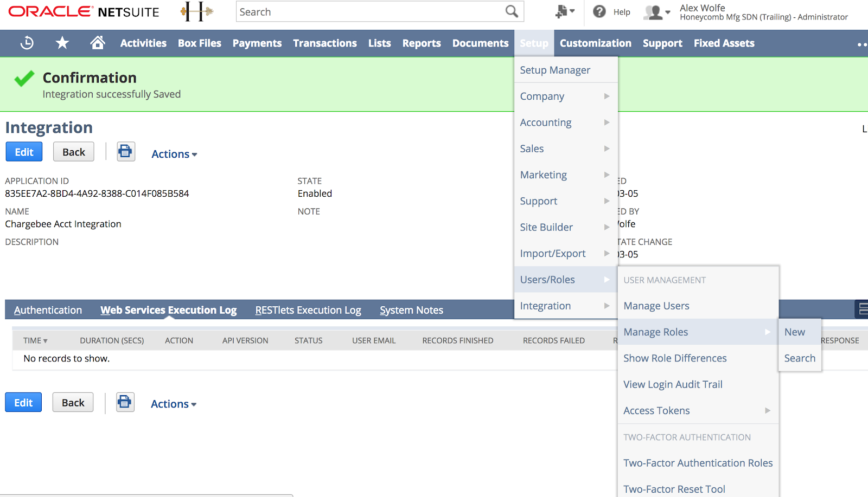Viewport: 868px width, 497px height.
Task: Switch to the Authentication tab
Action: click(x=48, y=310)
